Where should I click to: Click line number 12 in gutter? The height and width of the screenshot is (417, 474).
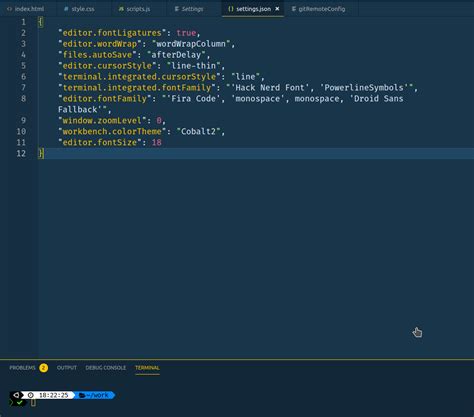click(x=21, y=153)
